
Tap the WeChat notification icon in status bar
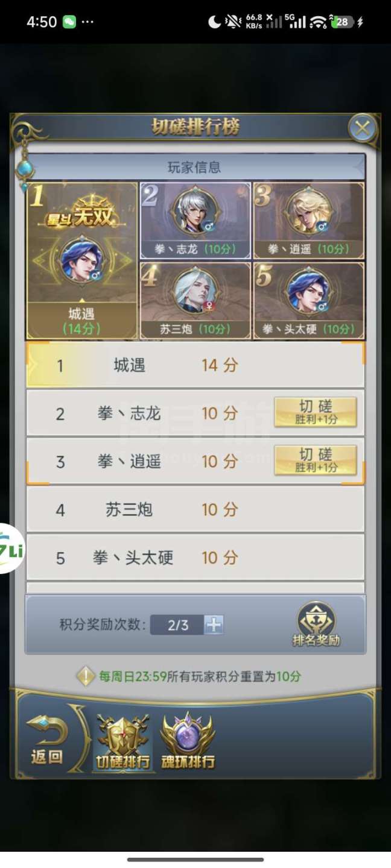pyautogui.click(x=69, y=22)
